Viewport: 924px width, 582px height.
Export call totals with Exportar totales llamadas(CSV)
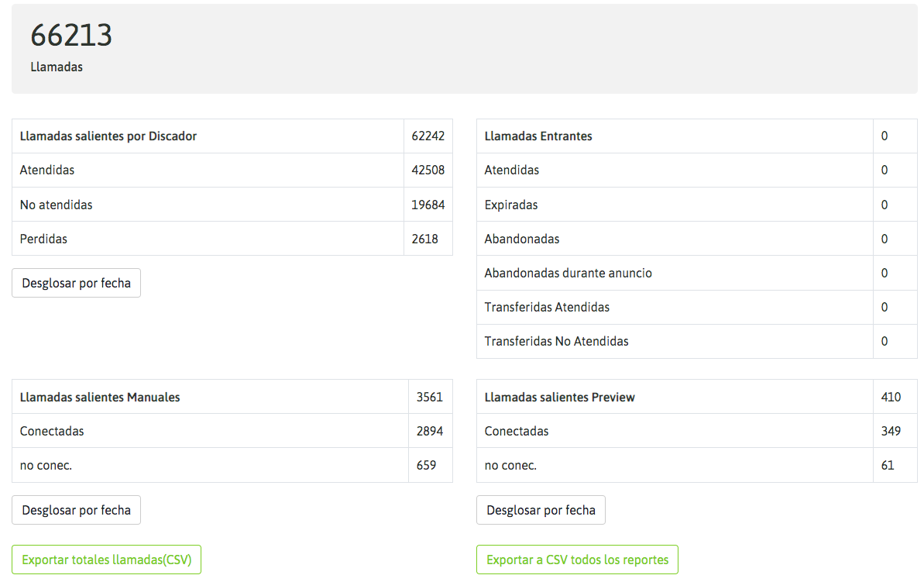click(x=106, y=560)
